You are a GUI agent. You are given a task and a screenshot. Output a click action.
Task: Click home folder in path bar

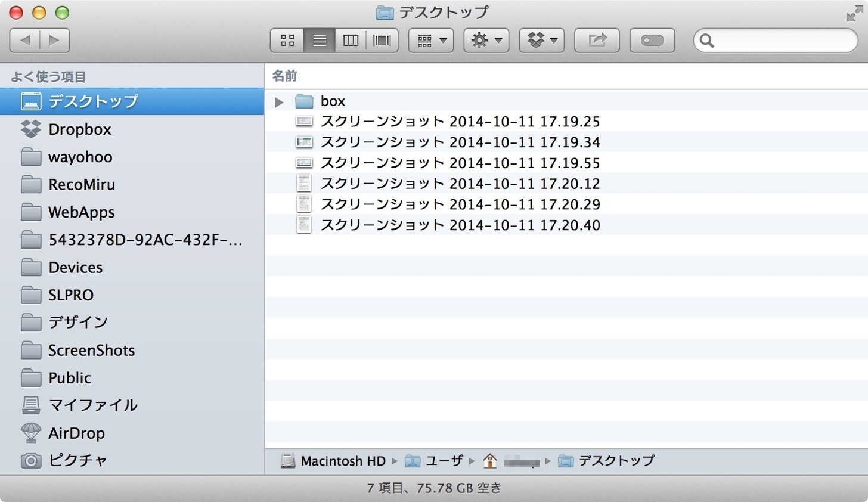point(510,461)
